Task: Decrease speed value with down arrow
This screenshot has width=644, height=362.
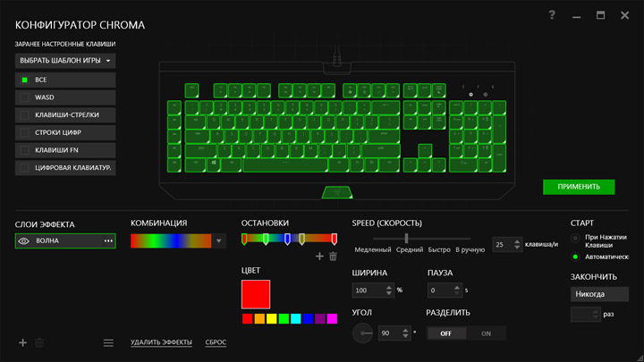Action: [x=517, y=248]
